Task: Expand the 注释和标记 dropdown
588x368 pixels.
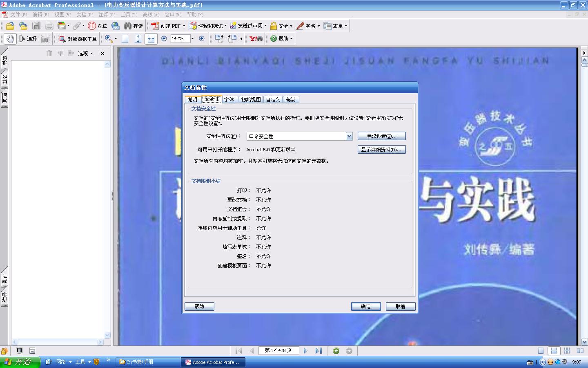Action: [x=225, y=26]
